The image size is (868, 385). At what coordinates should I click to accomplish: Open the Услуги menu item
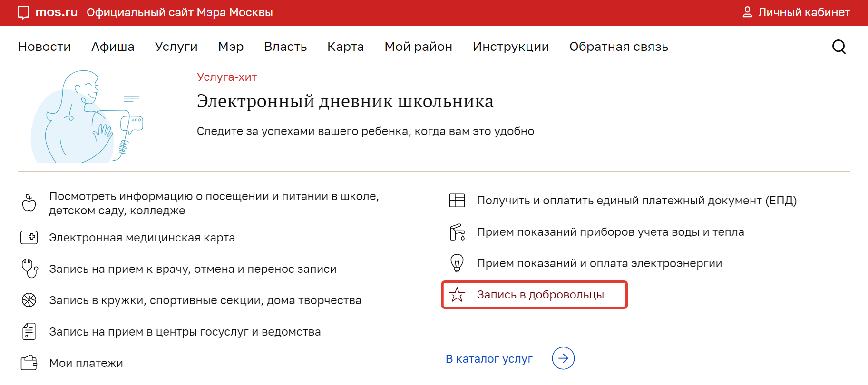pyautogui.click(x=176, y=47)
